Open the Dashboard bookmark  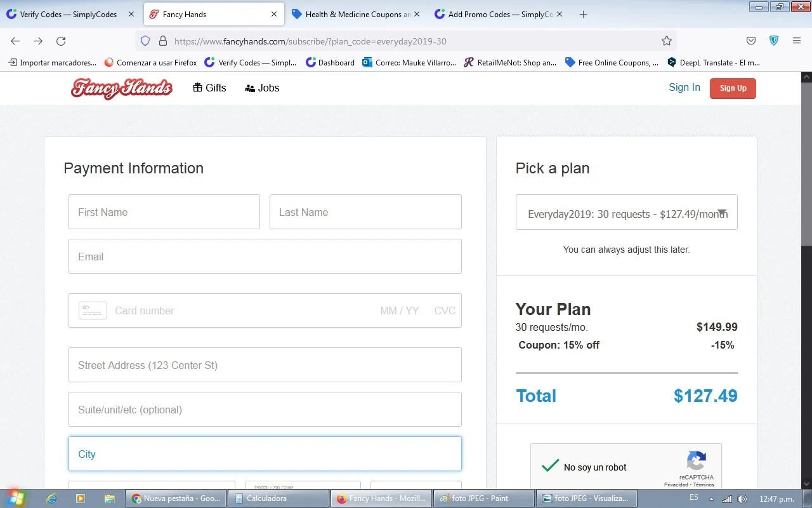(330, 62)
